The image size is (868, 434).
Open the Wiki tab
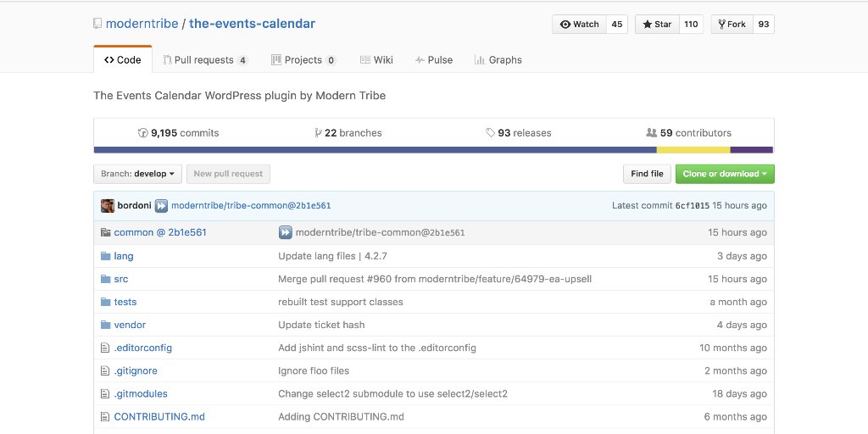click(376, 60)
